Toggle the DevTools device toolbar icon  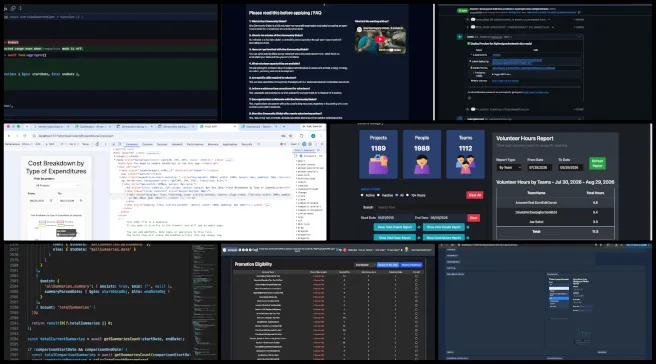(119, 144)
